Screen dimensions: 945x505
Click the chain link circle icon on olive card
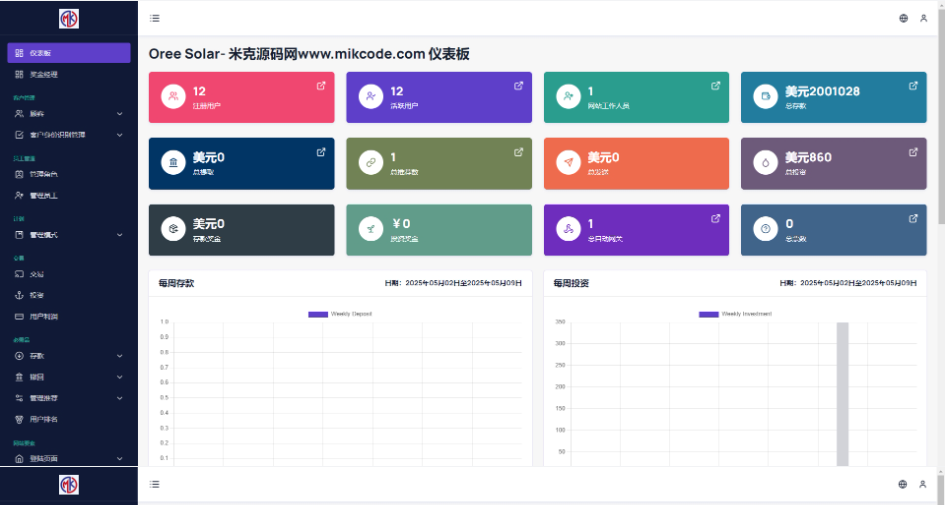click(x=371, y=163)
